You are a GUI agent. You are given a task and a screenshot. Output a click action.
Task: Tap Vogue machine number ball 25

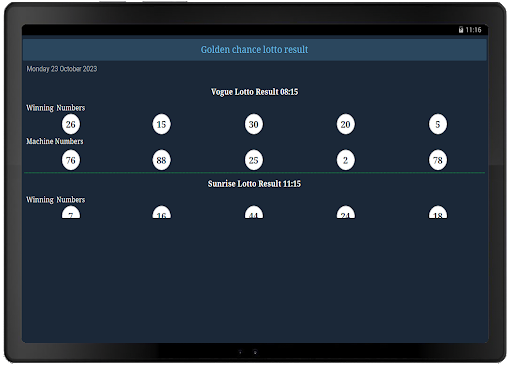click(x=254, y=160)
